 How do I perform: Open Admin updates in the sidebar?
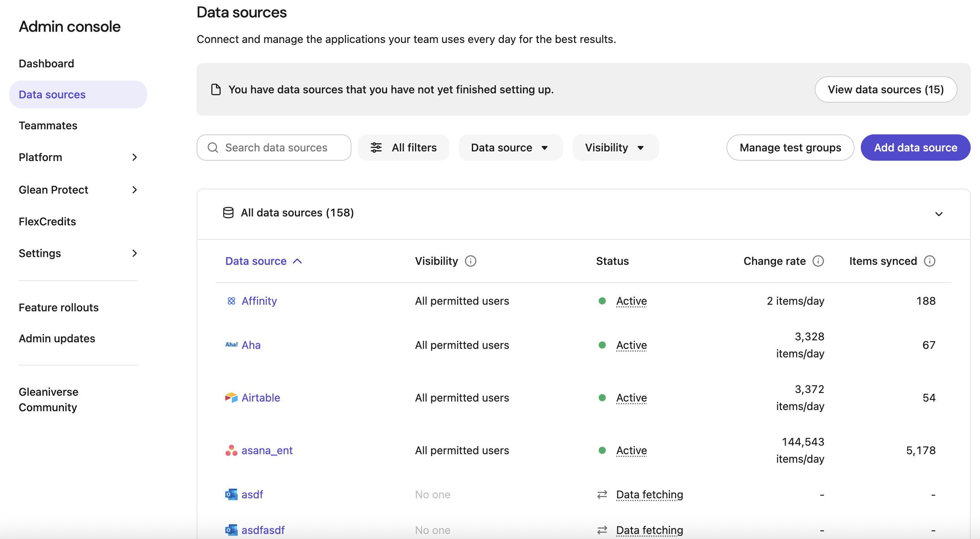(x=57, y=338)
